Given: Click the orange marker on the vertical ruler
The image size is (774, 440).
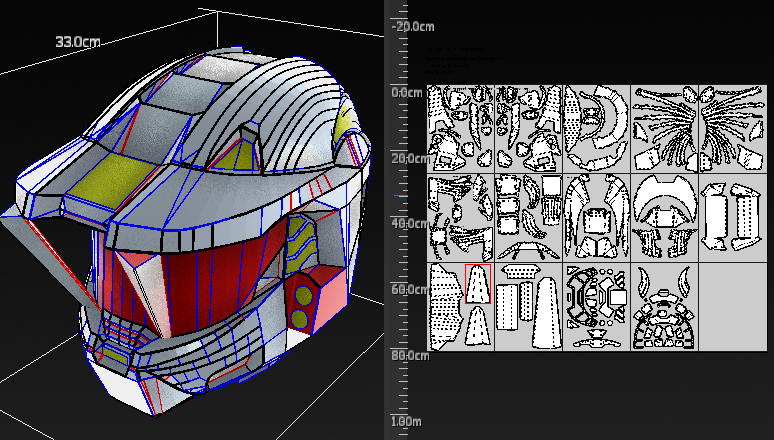Looking at the screenshot, I should tap(401, 196).
